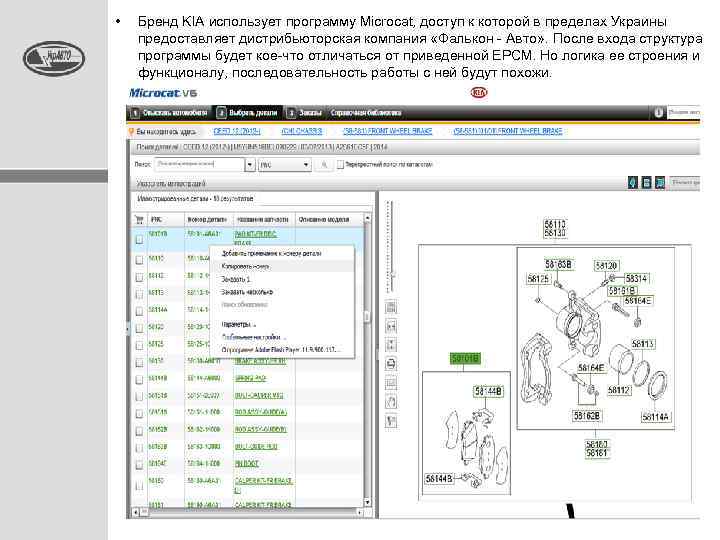Click highlighted green callout 58101B in the diagram
The height and width of the screenshot is (540, 720).
pos(465,358)
